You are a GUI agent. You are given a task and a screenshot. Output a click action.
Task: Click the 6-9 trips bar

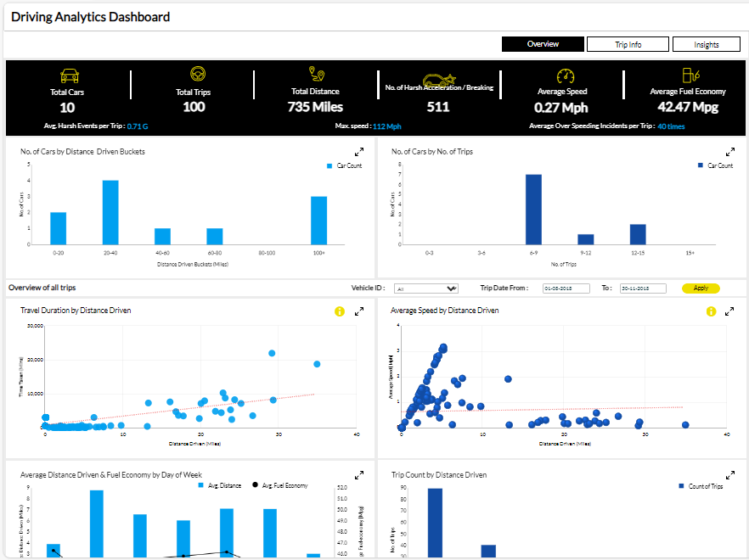[533, 210]
